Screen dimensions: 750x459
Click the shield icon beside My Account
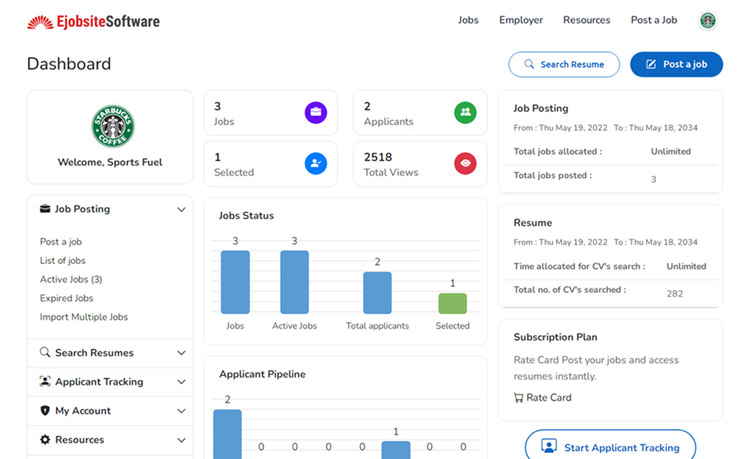coord(45,411)
